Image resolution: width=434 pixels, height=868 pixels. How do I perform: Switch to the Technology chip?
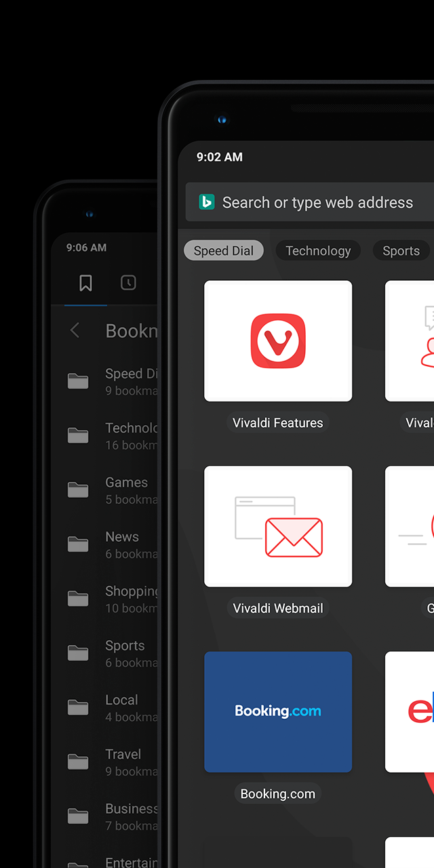point(318,251)
